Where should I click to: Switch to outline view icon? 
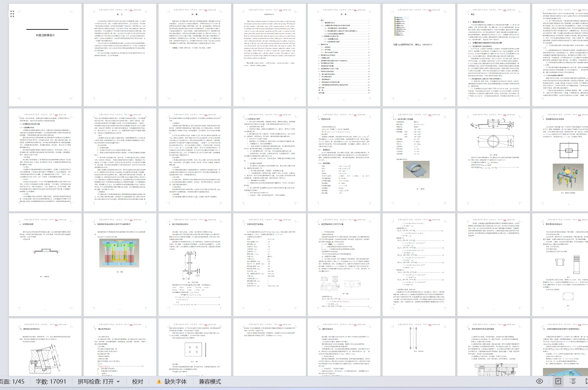[x=573, y=381]
